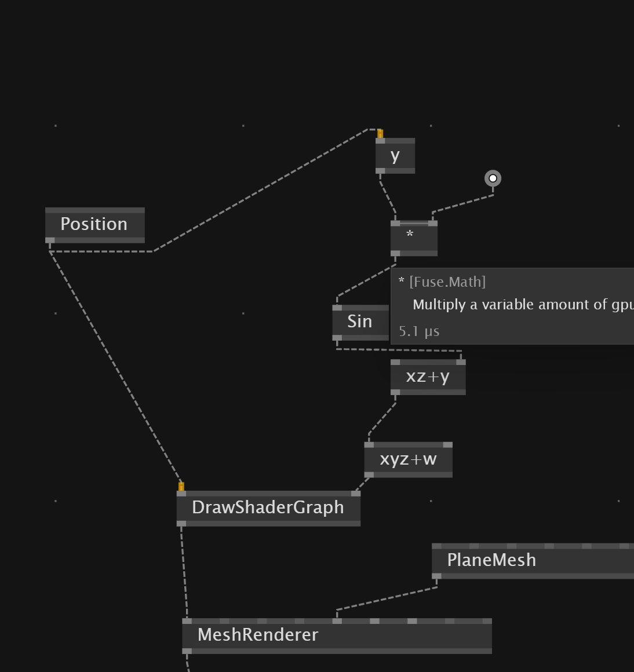Click the output pin of MeshRenderer node
The width and height of the screenshot is (634, 672).
[x=187, y=651]
